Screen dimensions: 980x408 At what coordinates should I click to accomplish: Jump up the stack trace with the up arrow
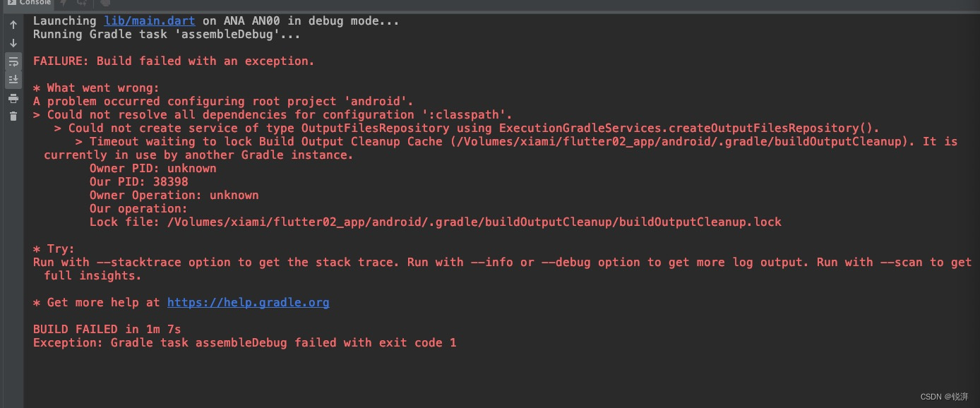tap(13, 25)
